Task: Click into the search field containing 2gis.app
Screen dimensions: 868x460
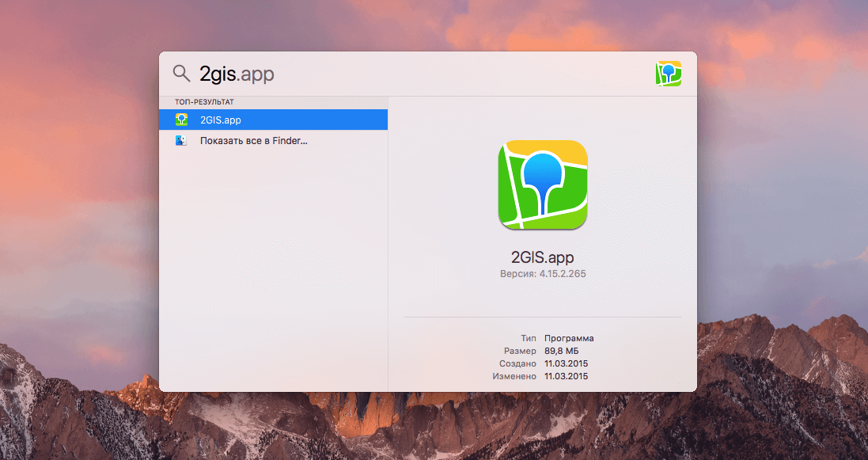Action: pyautogui.click(x=396, y=74)
